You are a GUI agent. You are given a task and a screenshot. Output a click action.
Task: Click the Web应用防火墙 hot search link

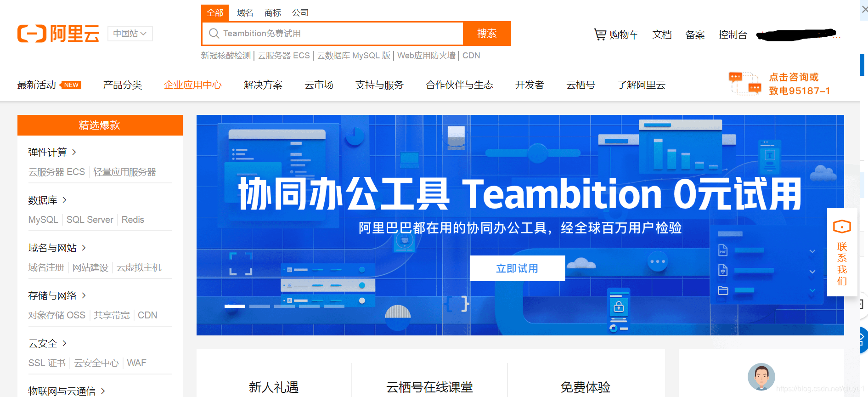click(x=426, y=56)
